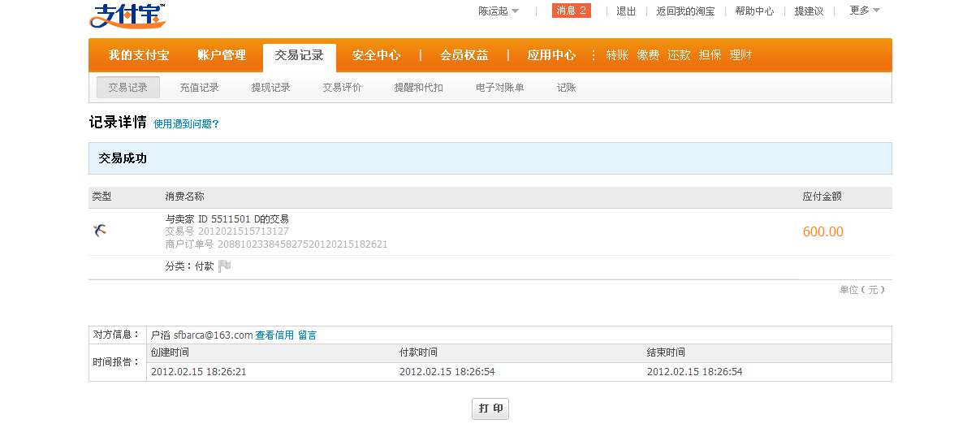Open the 充值记录 sub-tab
Image resolution: width=980 pixels, height=441 pixels.
pyautogui.click(x=199, y=88)
